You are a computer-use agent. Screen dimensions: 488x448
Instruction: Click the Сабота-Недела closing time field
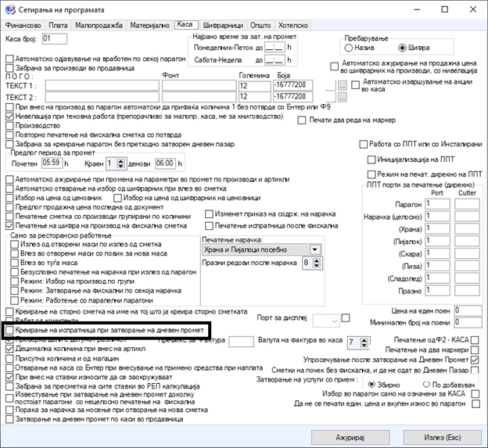pyautogui.click(x=274, y=60)
